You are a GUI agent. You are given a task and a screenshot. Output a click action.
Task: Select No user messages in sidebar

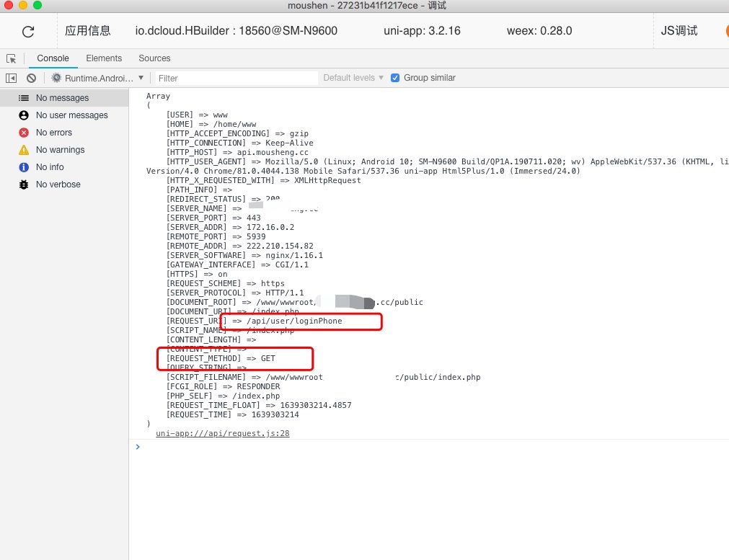(71, 115)
